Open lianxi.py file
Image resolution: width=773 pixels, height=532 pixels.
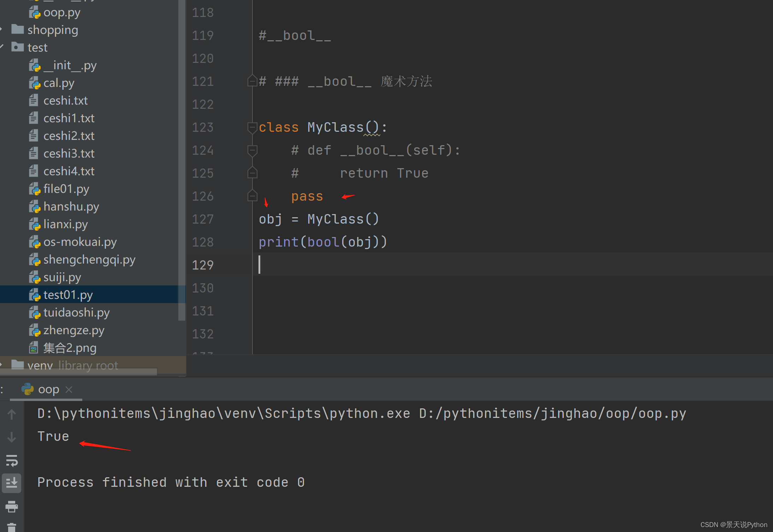66,224
